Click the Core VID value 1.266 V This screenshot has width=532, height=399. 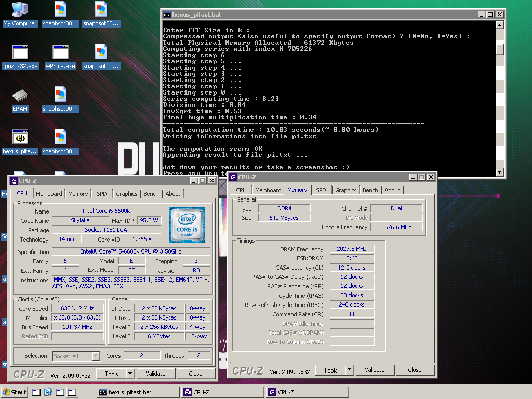[142, 239]
